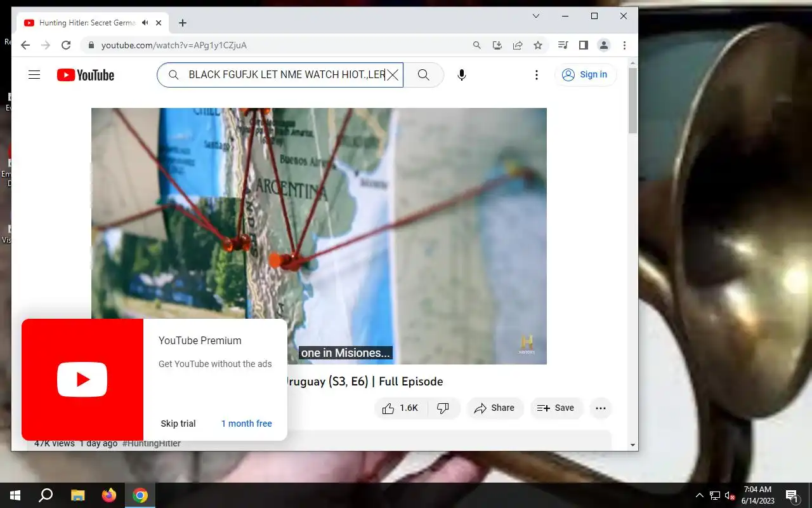Viewport: 812px width, 508px height.
Task: Start voice search with microphone icon
Action: pyautogui.click(x=462, y=75)
